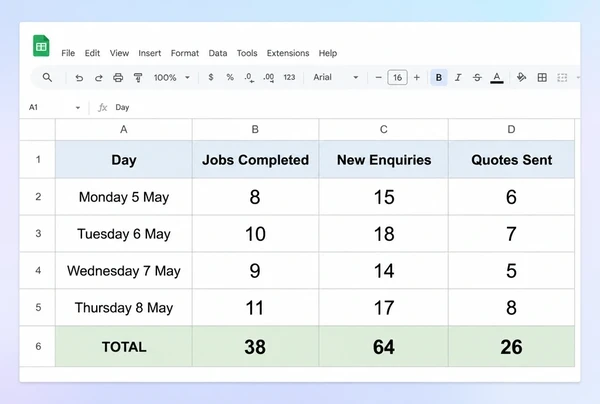Image resolution: width=600 pixels, height=404 pixels.
Task: Open the Insert menu
Action: (150, 53)
